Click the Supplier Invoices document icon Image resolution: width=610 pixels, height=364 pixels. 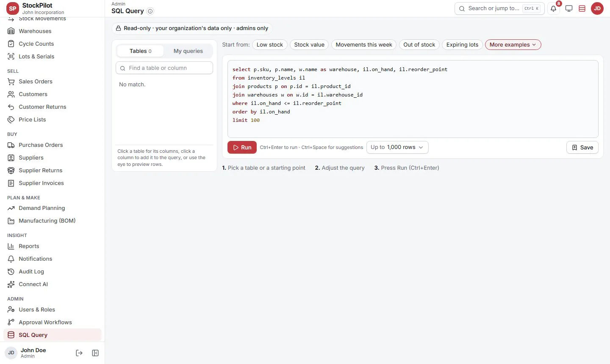11,183
